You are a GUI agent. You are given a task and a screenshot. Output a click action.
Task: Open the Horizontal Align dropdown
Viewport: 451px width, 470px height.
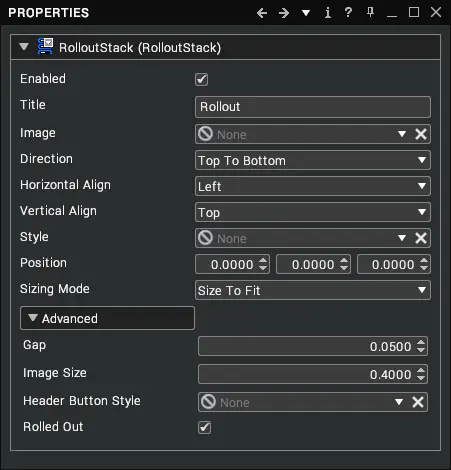pos(313,186)
